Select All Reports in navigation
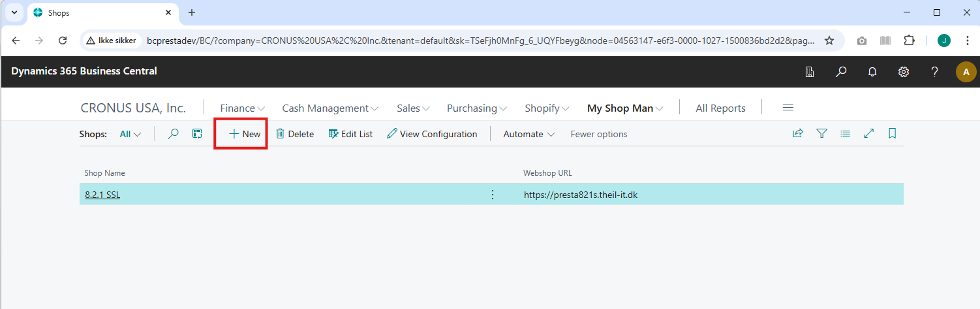The width and height of the screenshot is (980, 309). pos(720,108)
